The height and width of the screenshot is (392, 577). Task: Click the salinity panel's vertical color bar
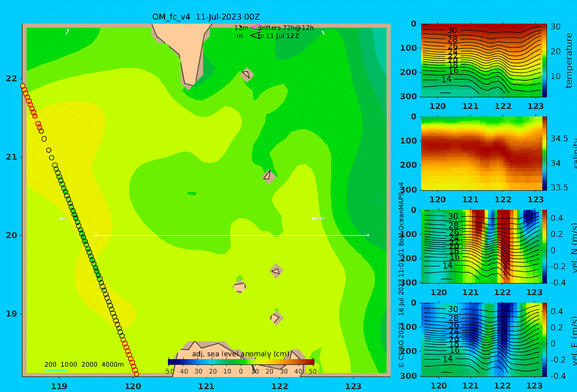(x=545, y=153)
